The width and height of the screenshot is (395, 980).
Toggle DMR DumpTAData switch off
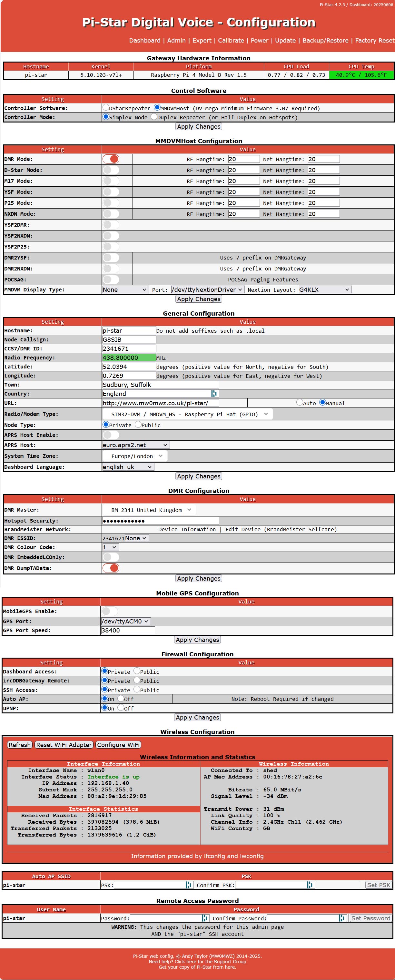click(111, 568)
